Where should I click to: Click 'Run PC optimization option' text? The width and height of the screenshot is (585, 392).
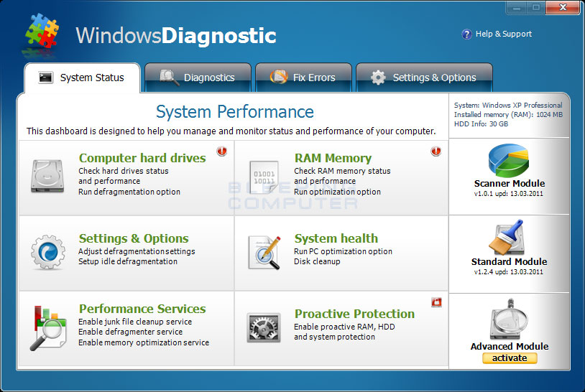point(343,251)
